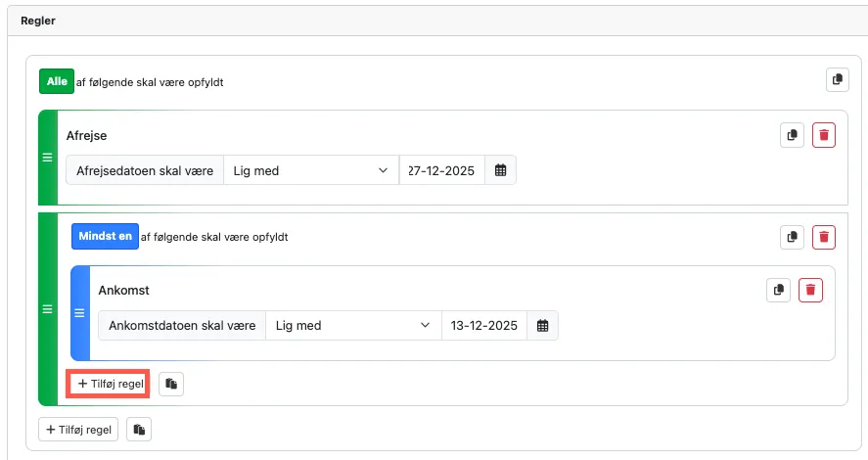The width and height of the screenshot is (868, 460).
Task: Delete the Ankomst rule
Action: (x=810, y=290)
